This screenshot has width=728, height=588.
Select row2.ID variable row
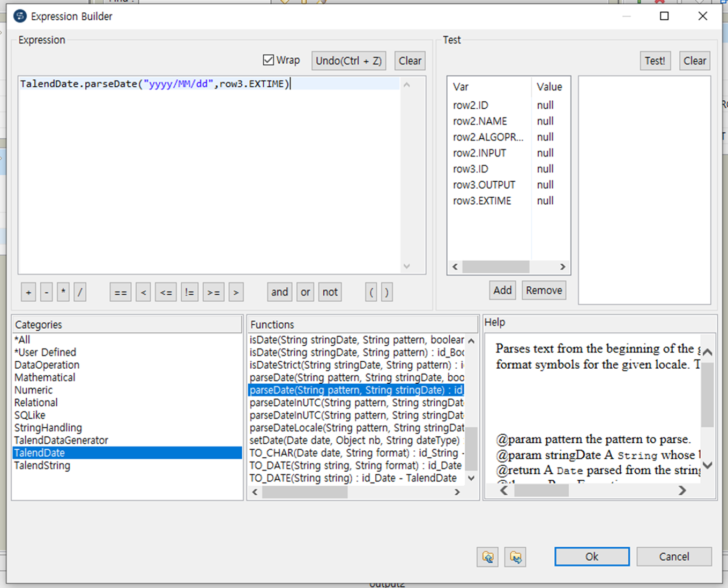tap(508, 105)
